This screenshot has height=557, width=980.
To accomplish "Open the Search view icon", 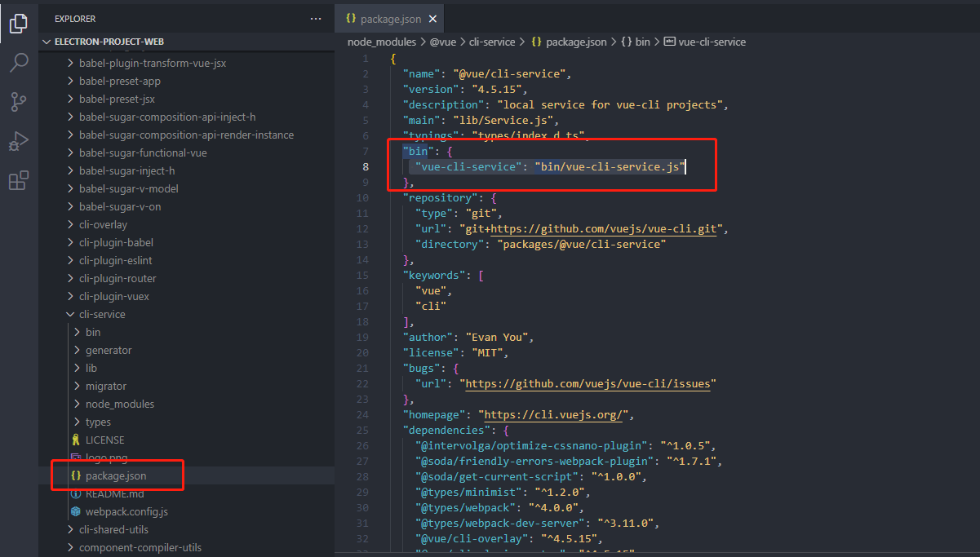I will 19,62.
